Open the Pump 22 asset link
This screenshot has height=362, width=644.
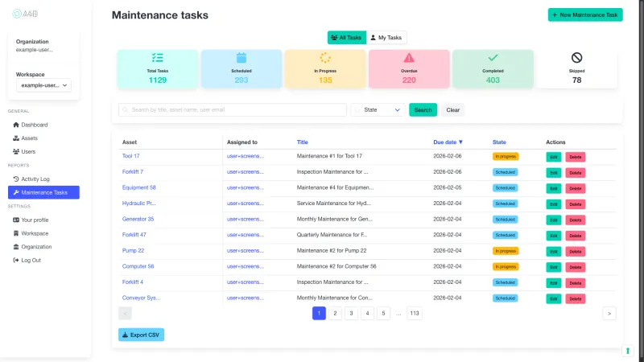[133, 251]
